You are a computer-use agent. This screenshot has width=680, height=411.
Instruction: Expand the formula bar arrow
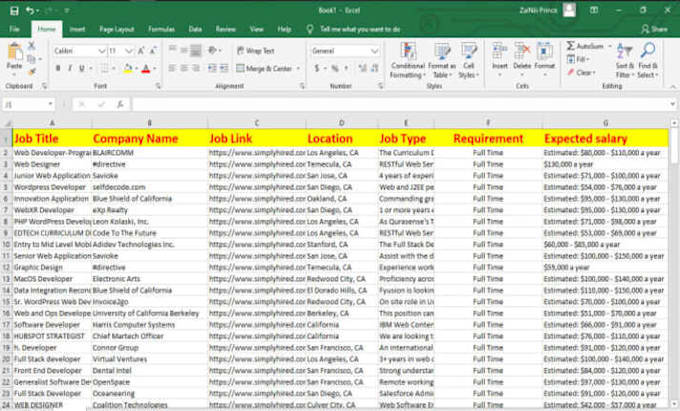click(x=673, y=104)
